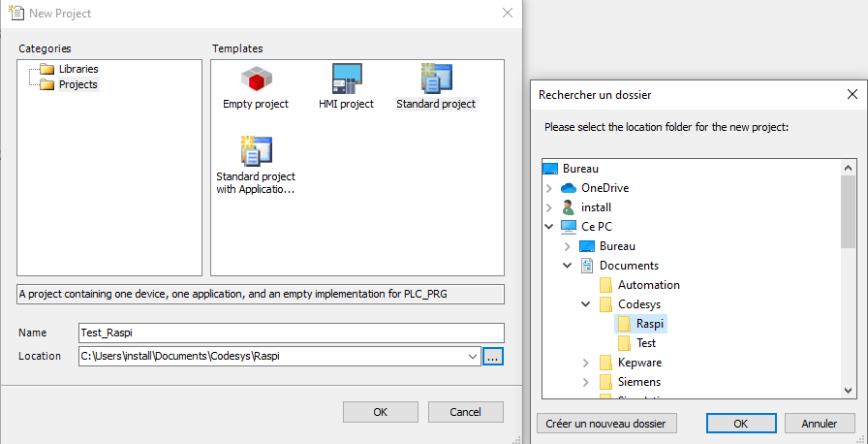Click the Automation folder name

pyautogui.click(x=649, y=285)
